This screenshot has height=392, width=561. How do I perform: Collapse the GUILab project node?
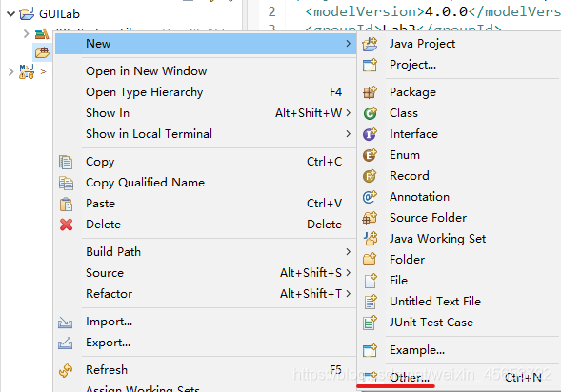pyautogui.click(x=11, y=14)
